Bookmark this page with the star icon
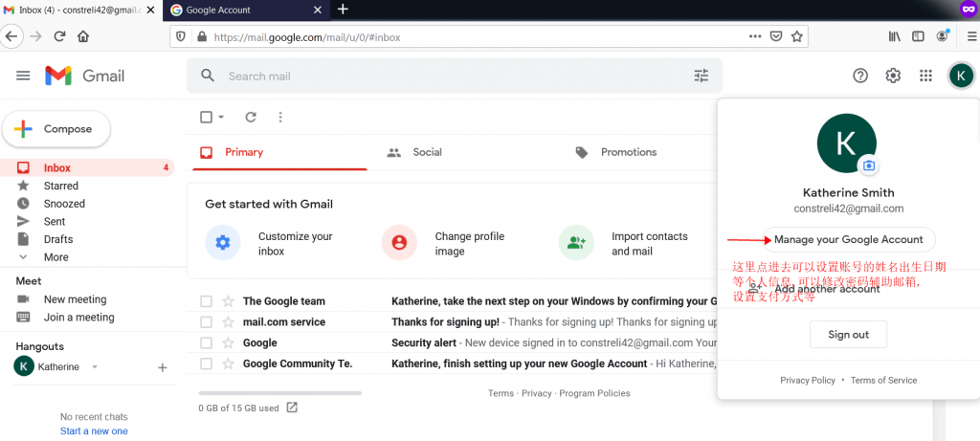 click(797, 37)
